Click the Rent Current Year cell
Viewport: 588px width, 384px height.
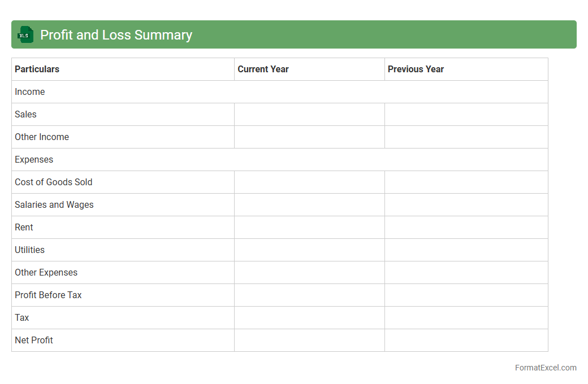click(309, 227)
